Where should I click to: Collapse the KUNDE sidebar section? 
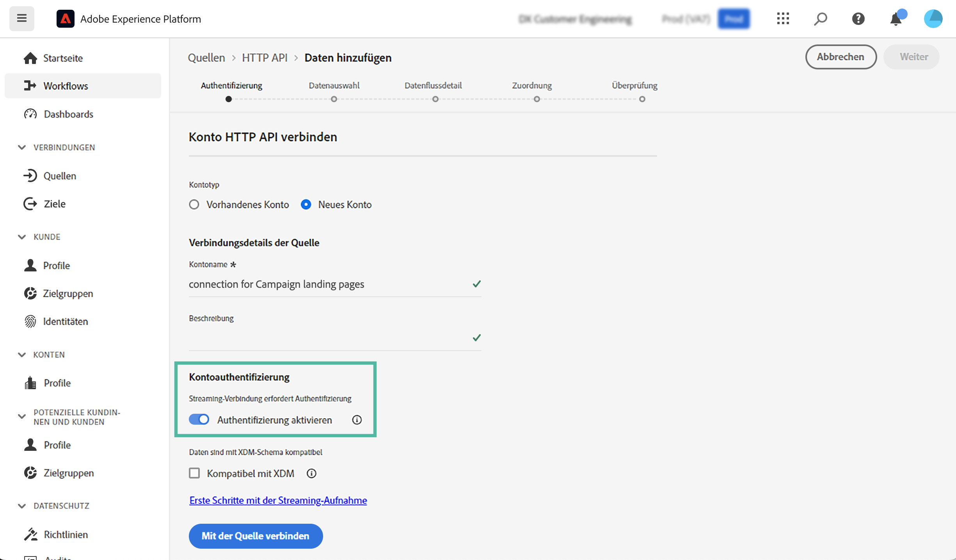tap(22, 237)
